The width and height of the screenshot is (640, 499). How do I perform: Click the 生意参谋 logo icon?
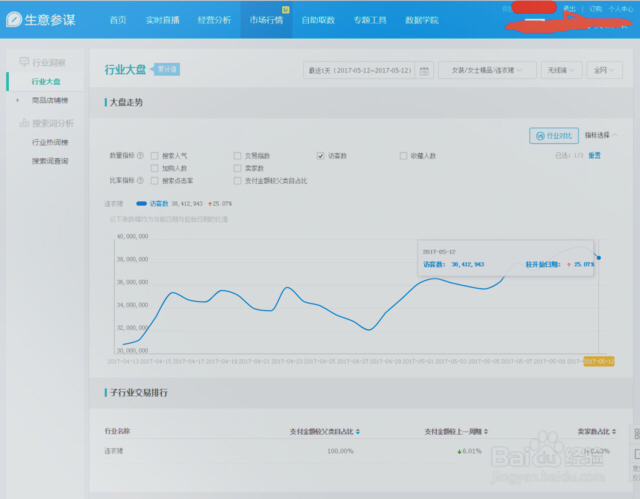click(14, 20)
